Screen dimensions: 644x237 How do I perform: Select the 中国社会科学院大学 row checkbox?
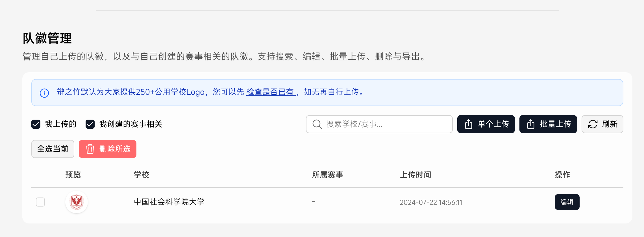click(40, 202)
